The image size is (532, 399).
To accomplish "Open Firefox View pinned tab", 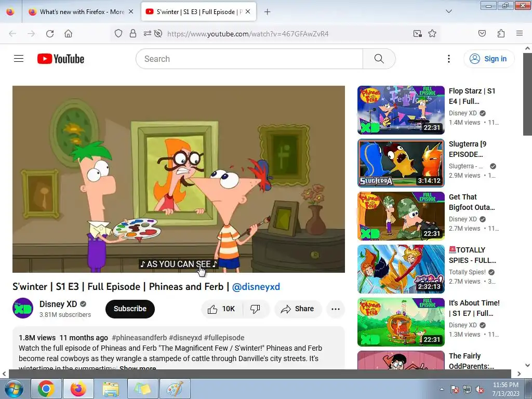I will click(x=10, y=12).
